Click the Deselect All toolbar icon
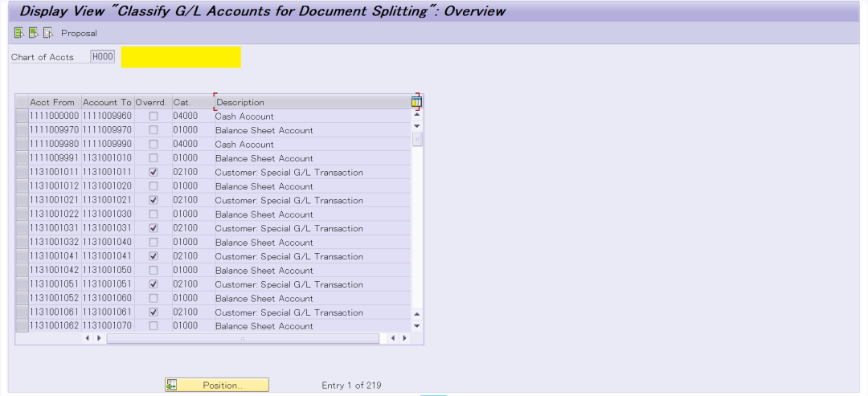The image size is (868, 396). pos(48,33)
